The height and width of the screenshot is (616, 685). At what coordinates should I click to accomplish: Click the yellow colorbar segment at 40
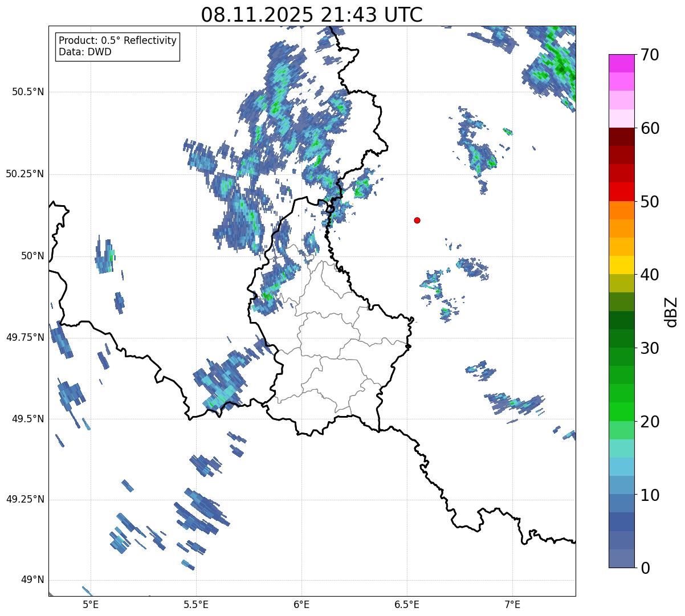click(621, 266)
